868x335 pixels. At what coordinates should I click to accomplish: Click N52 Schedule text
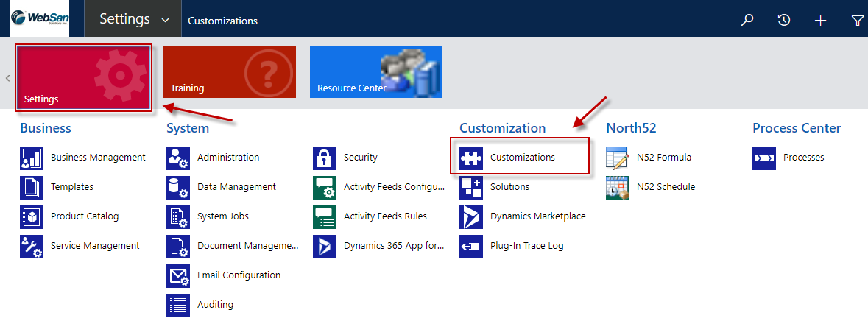[x=666, y=186]
